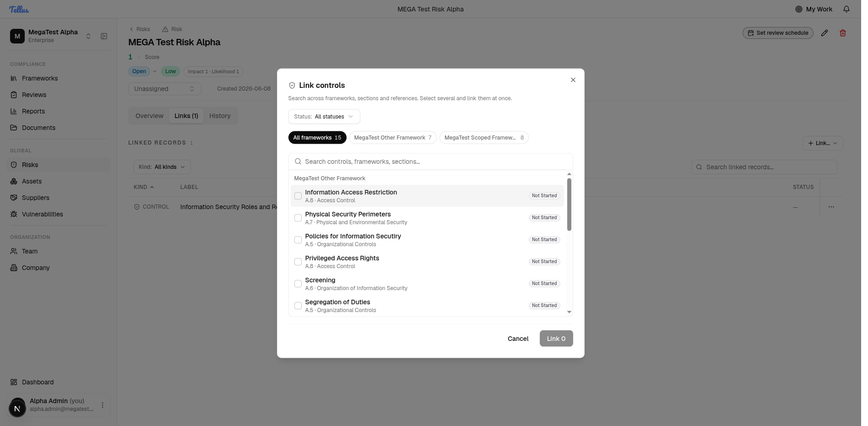The height and width of the screenshot is (426, 868).
Task: Focus Search controls, frameworks, sections field
Action: tap(431, 162)
